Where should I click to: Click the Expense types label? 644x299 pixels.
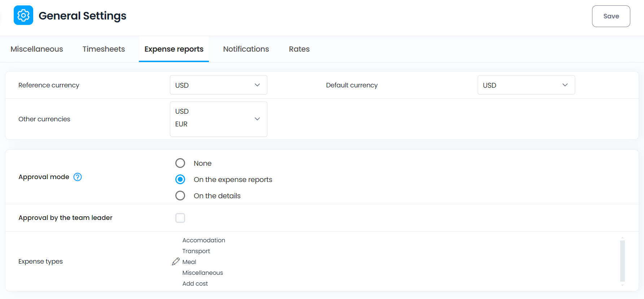40,261
